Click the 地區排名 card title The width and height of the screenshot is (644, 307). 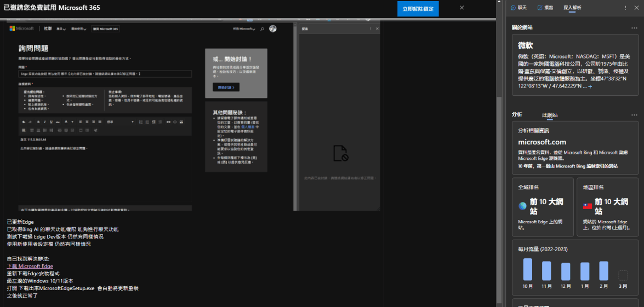pos(594,187)
